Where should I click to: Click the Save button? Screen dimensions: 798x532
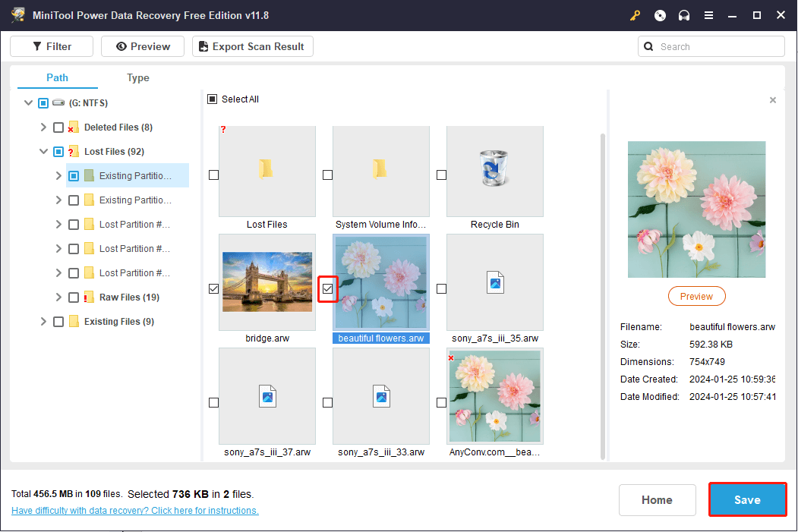(x=747, y=500)
